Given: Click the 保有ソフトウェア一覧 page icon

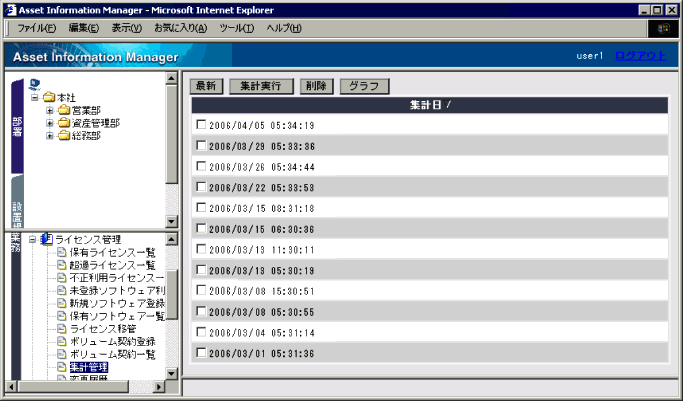Looking at the screenshot, I should [x=62, y=316].
